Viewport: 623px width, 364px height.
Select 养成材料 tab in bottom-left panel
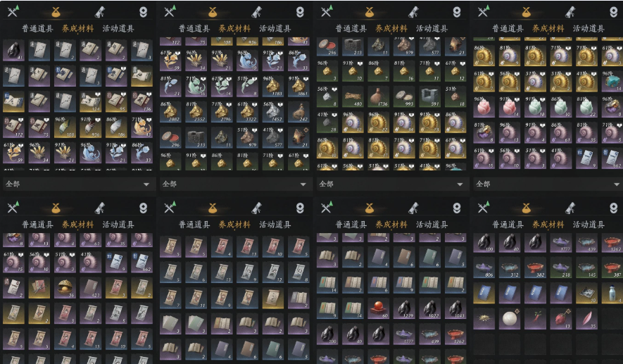tap(78, 225)
